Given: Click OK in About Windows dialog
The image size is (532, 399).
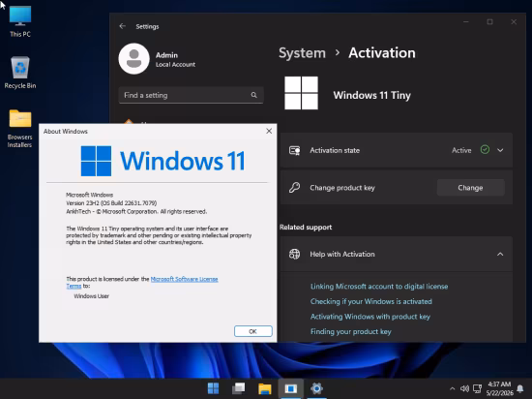Looking at the screenshot, I should pyautogui.click(x=253, y=331).
